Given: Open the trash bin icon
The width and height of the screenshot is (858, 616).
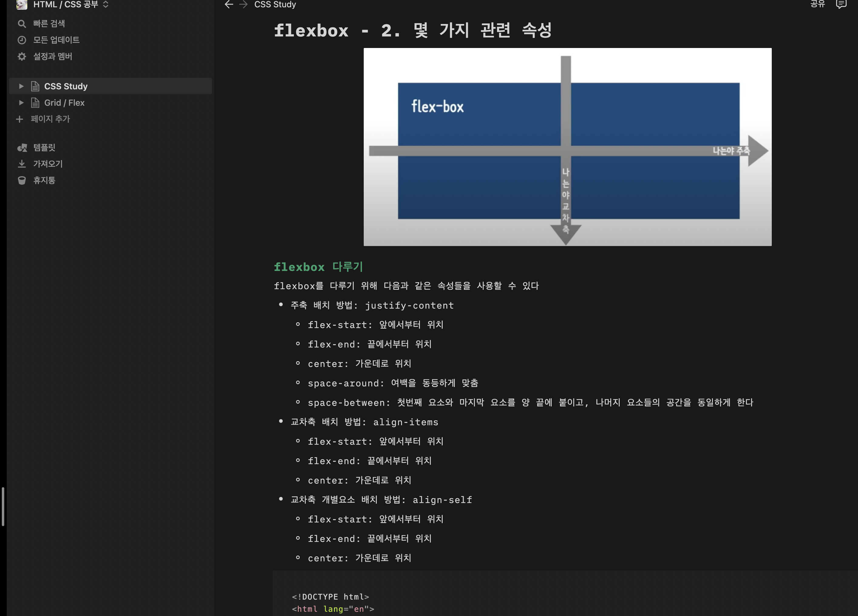Looking at the screenshot, I should click(22, 180).
